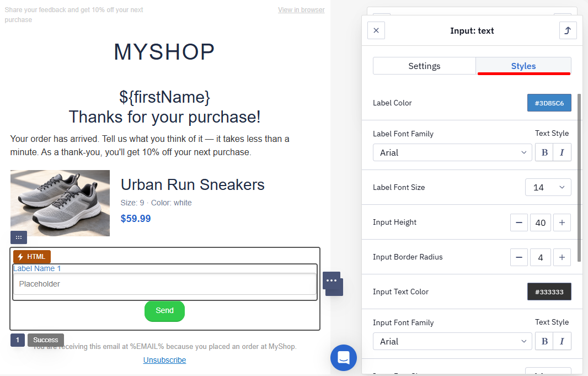Click the $59.99 price text
Viewport: 588px width, 376px height.
point(135,219)
